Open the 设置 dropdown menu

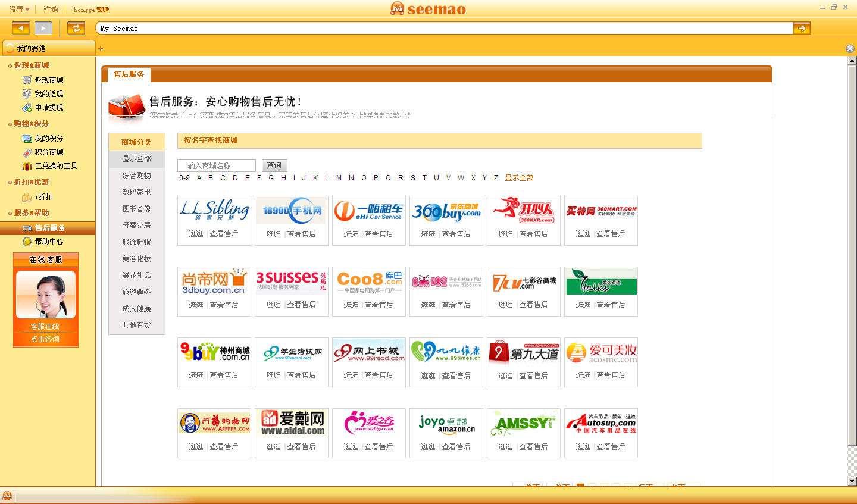pyautogui.click(x=19, y=9)
